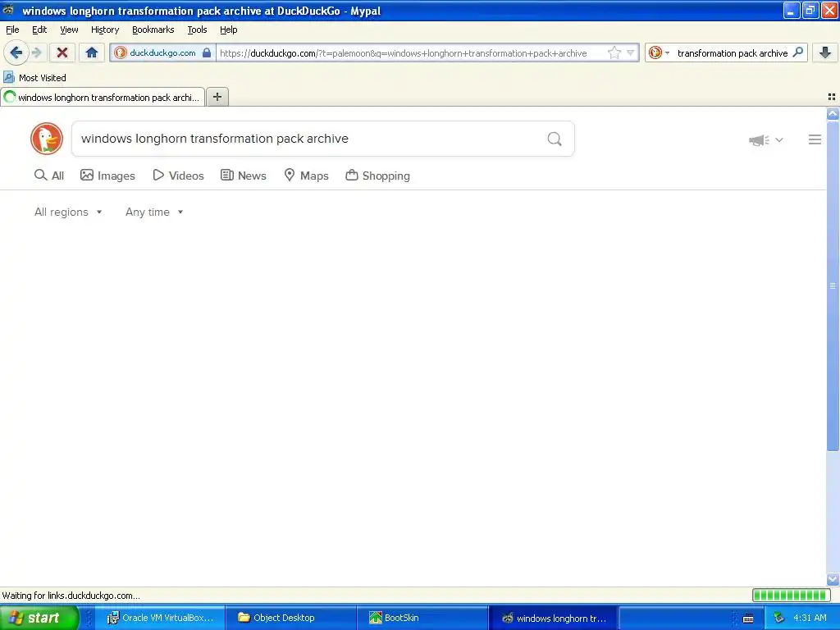Viewport: 840px width, 630px height.
Task: Open the list all tabs button
Action: [832, 97]
